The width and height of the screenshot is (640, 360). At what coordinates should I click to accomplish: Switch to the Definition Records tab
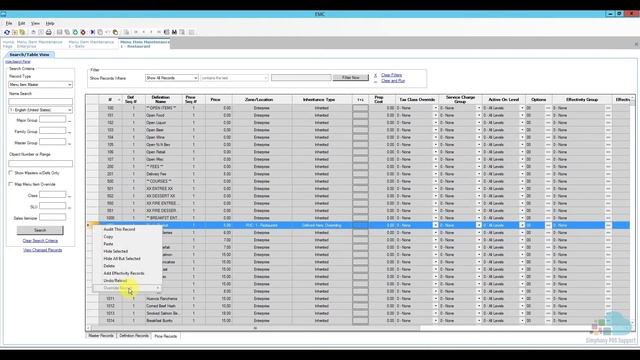click(x=134, y=336)
